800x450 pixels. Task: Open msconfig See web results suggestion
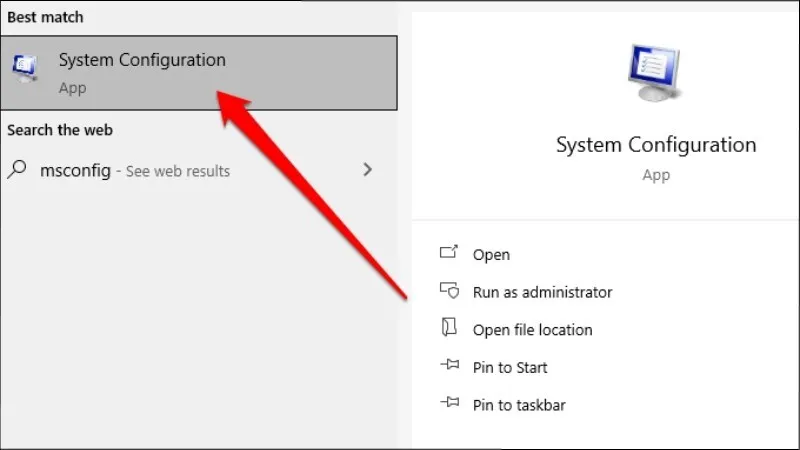[135, 171]
